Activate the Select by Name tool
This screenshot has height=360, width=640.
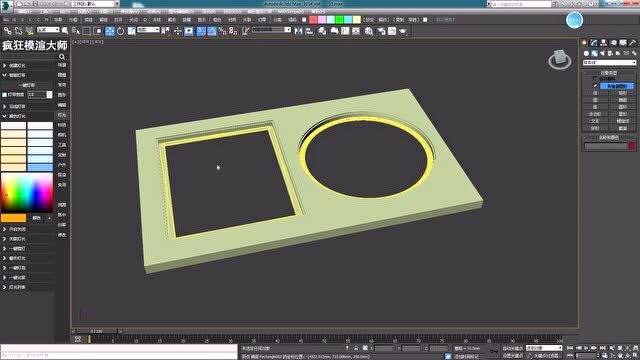76,31
